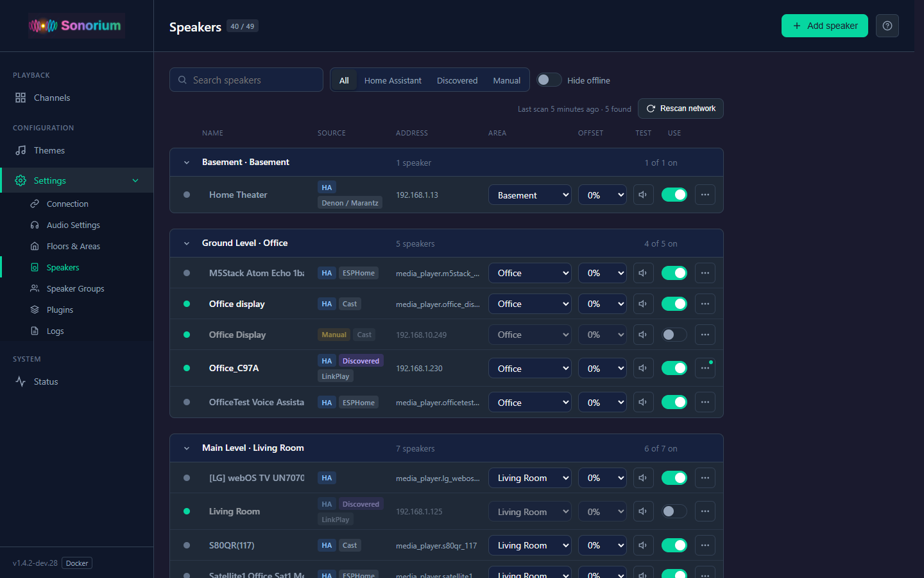Viewport: 924px width, 578px height.
Task: Disable the Home Theater speaker
Action: 674,195
